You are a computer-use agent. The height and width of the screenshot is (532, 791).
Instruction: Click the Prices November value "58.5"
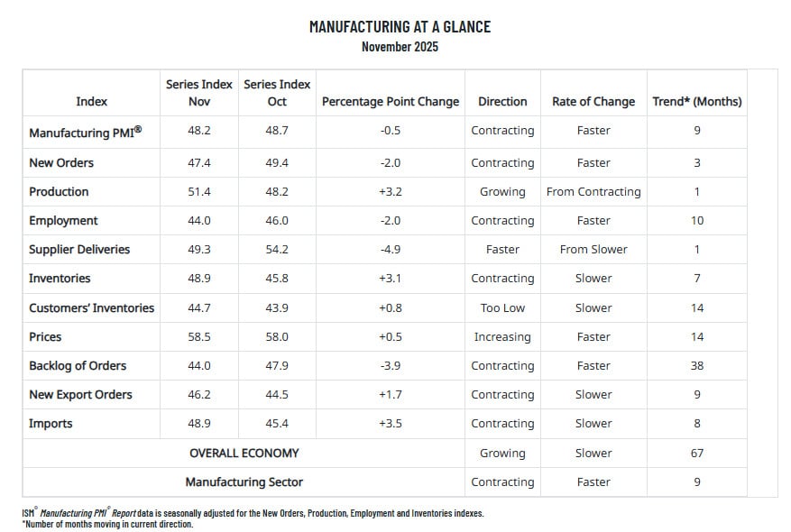click(x=198, y=337)
